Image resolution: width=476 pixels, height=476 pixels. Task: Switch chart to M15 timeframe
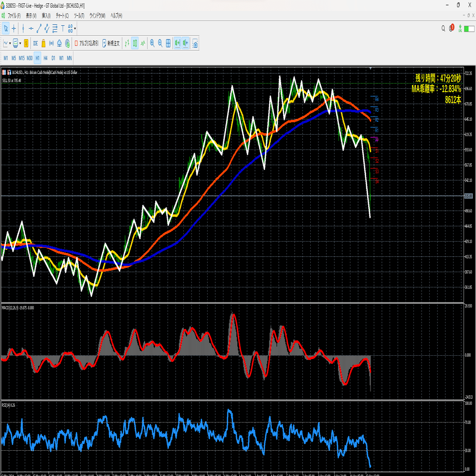(x=21, y=58)
